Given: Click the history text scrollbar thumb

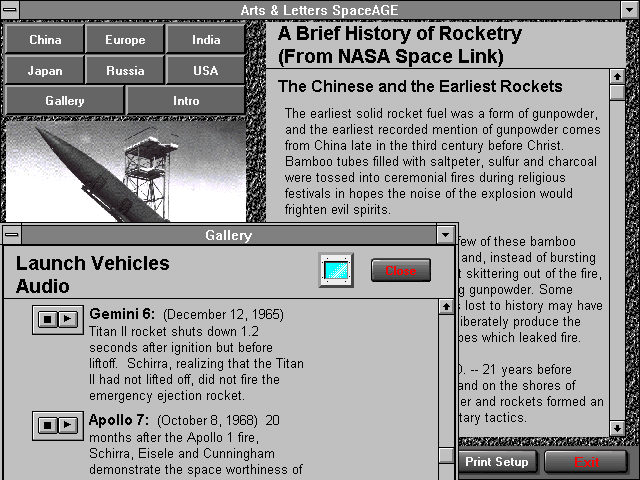Looking at the screenshot, I should tap(617, 92).
